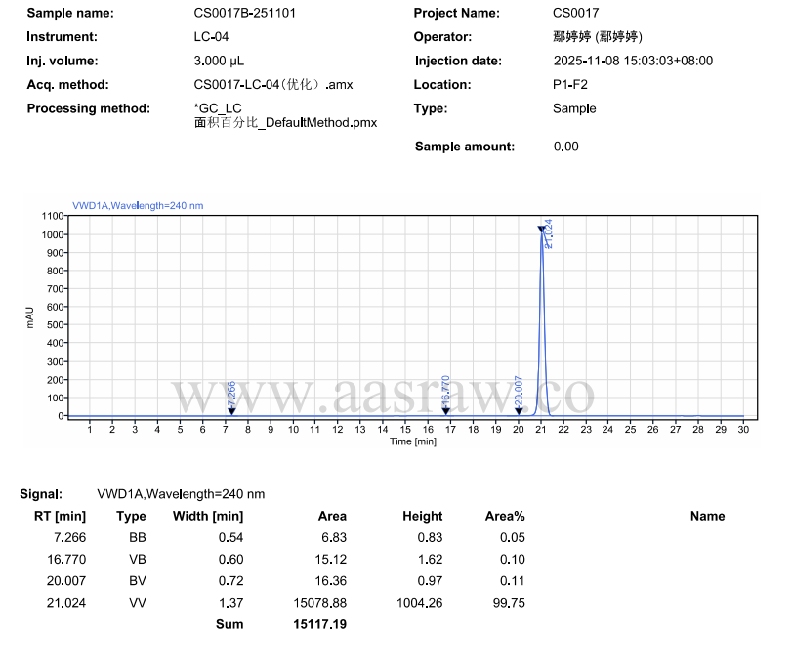The image size is (792, 672).
Task: Click the location value P1-F2
Action: (x=570, y=85)
